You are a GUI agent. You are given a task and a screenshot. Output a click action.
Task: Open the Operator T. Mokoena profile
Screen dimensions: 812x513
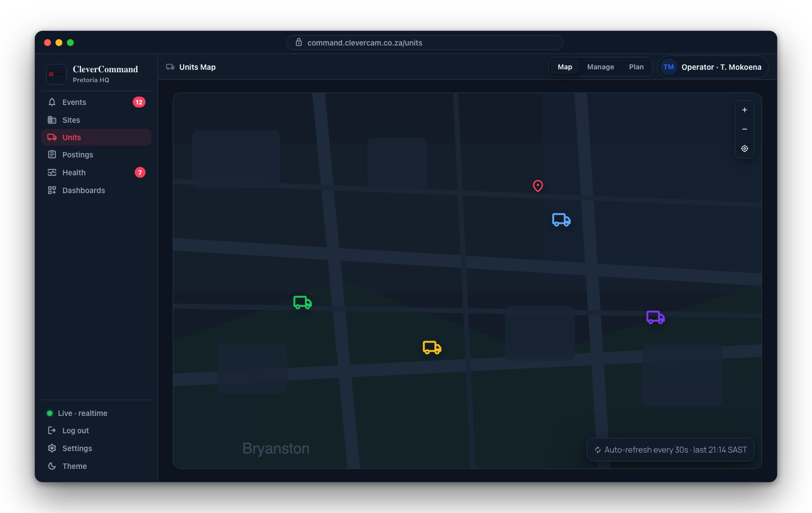[x=713, y=67]
